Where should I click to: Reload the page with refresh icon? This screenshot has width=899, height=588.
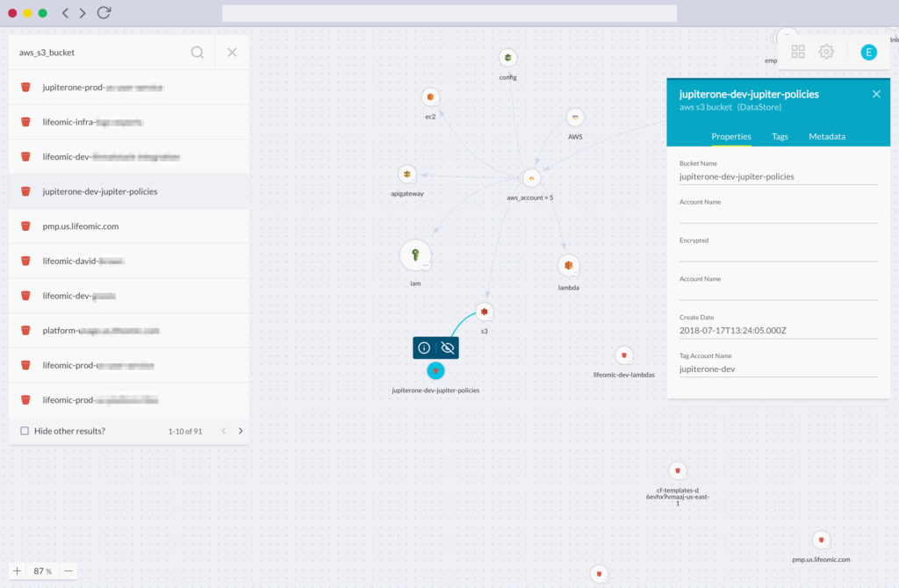104,12
